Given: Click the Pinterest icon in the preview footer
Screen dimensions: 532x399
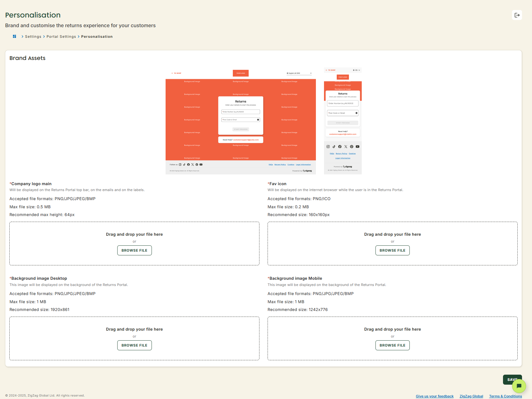Looking at the screenshot, I should point(197,165).
